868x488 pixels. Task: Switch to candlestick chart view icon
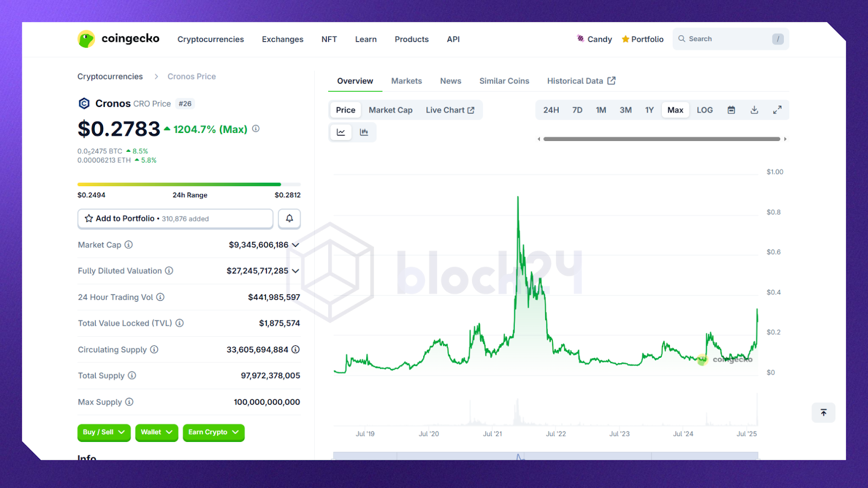(x=364, y=132)
